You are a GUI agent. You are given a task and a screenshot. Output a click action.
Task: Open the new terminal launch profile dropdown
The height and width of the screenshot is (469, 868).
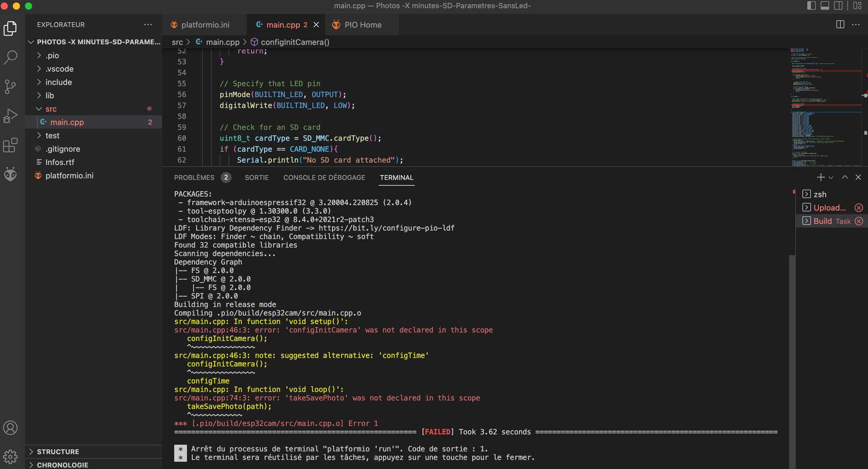coord(831,178)
